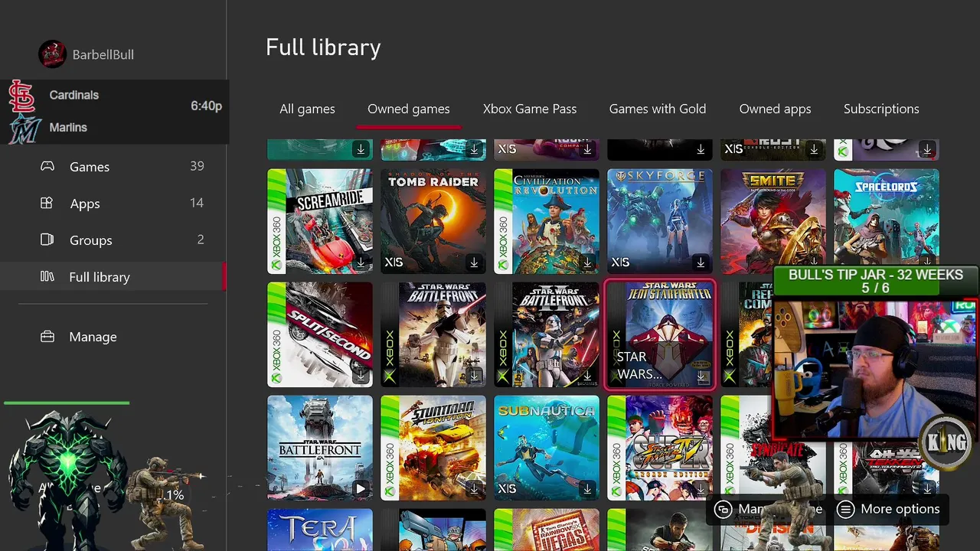Click the Battlefront II download icon
The width and height of the screenshot is (980, 551).
tap(587, 376)
